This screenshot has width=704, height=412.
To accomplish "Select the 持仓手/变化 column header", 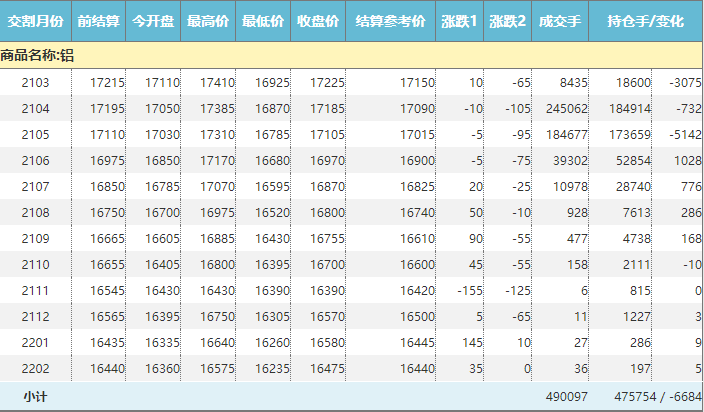I will (646, 21).
